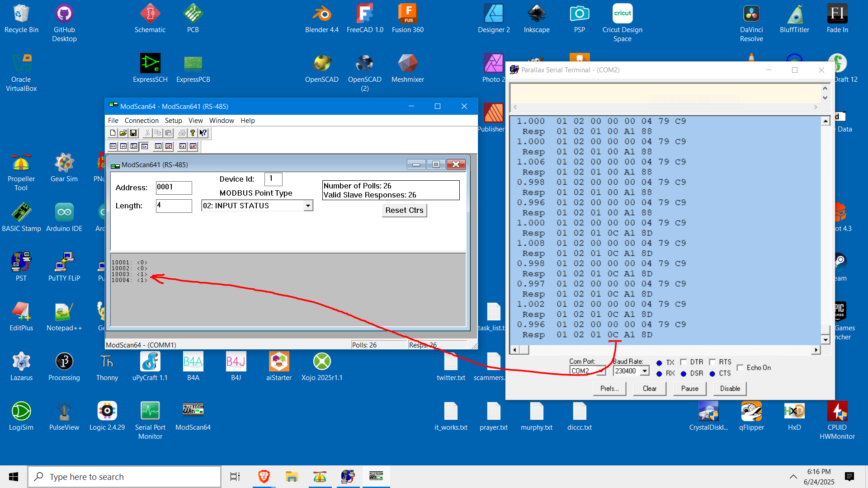Open the View menu in ModScan64
Screen dimensions: 868x488
pos(195,120)
